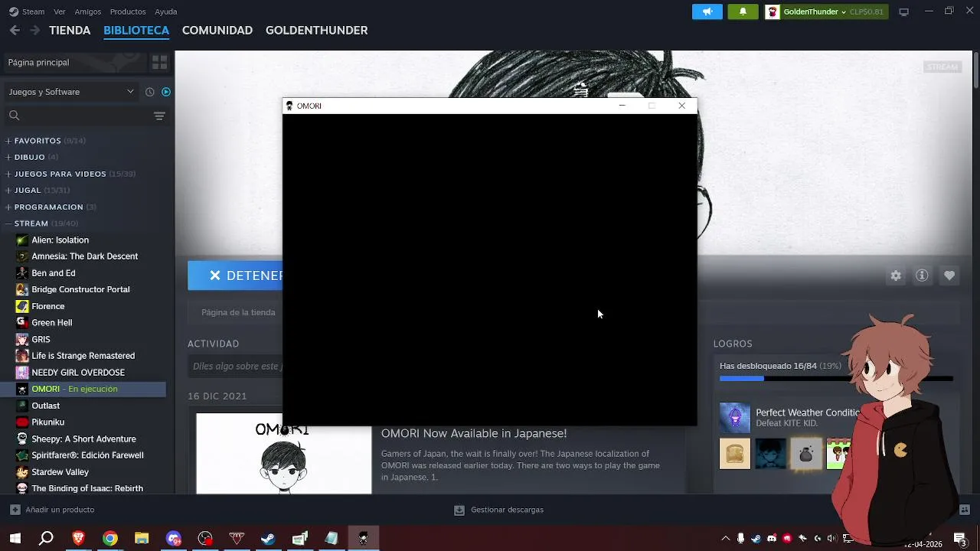Select NEEDY GIRL OVERDOSE in library list
The width and height of the screenshot is (980, 551).
click(77, 372)
